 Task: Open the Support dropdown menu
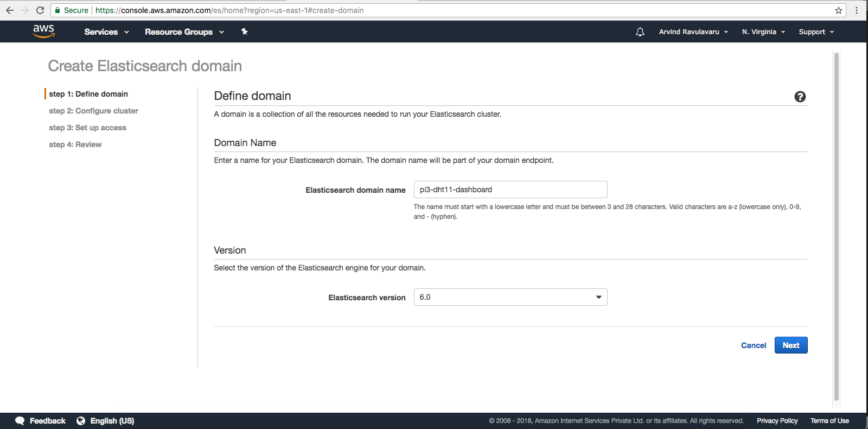816,32
